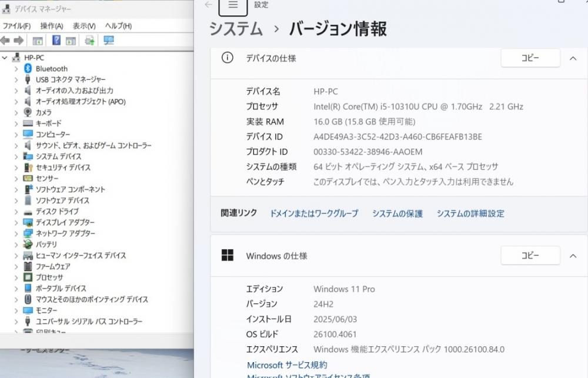Click the Forward arrow in Device Manager toolbar
Screen dimensions: 588x378
pyautogui.click(x=18, y=40)
